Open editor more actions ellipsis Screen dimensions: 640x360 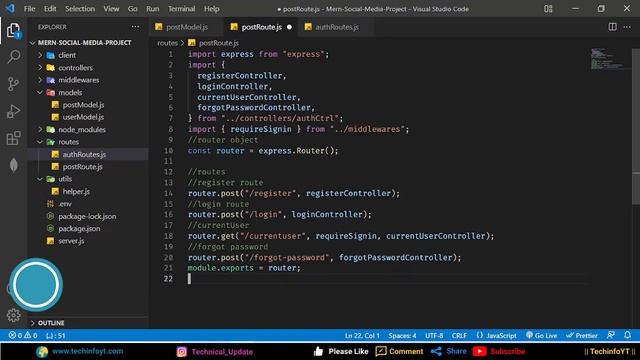click(627, 27)
